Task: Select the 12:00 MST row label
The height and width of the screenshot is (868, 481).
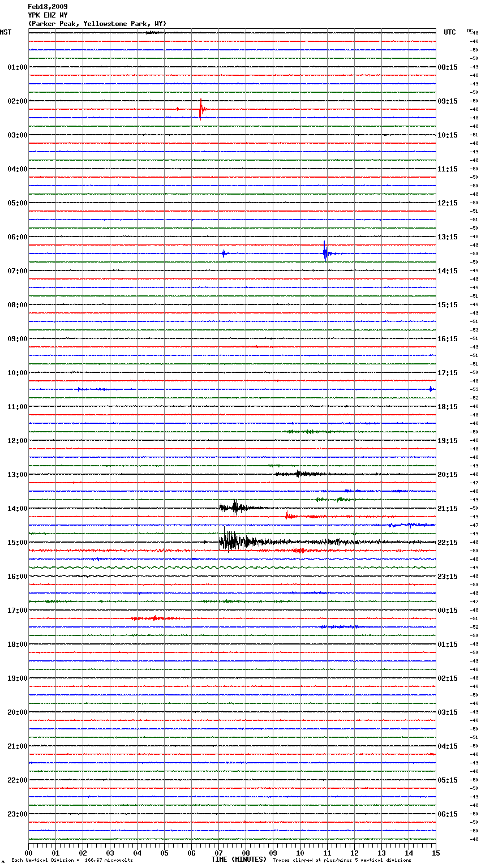Action: pyautogui.click(x=18, y=441)
